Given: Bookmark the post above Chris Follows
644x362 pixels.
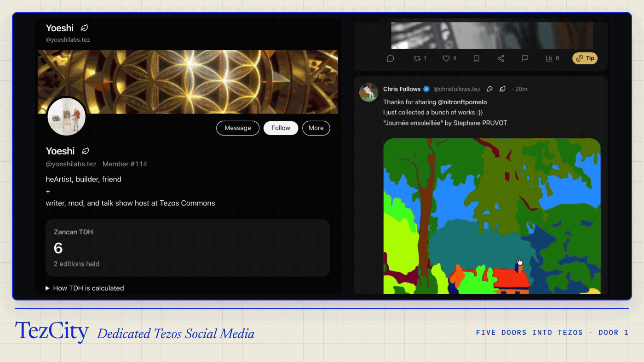Looking at the screenshot, I should [477, 58].
